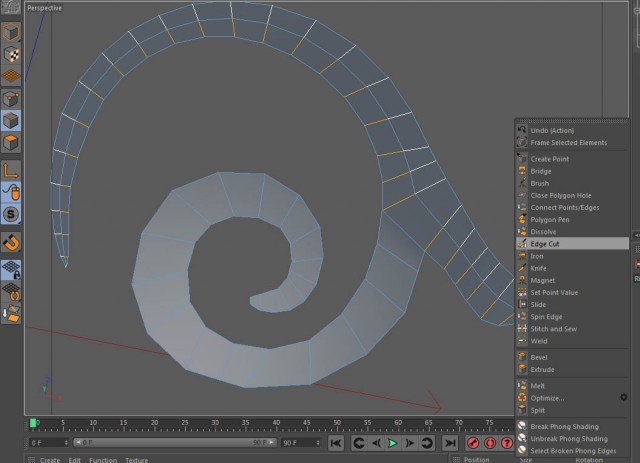Activate Polygons mode cube icon
Viewport: 640px width, 463px height.
11,142
